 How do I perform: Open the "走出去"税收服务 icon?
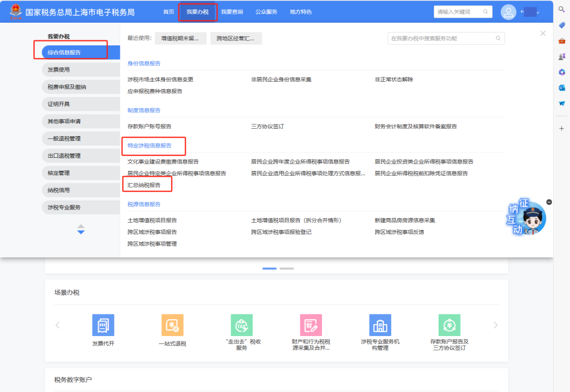coord(241,325)
